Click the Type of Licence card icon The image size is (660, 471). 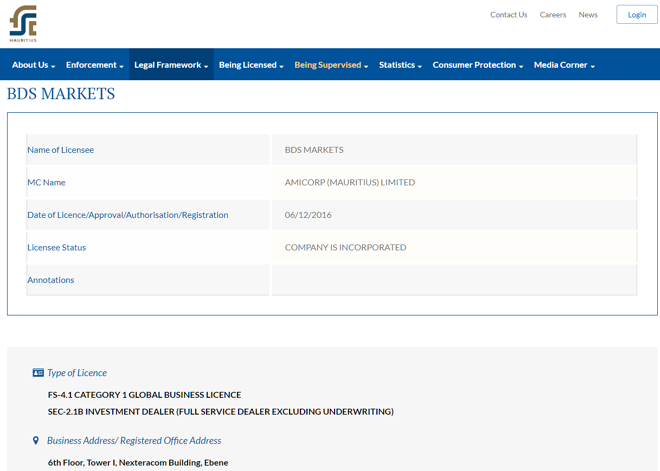[38, 373]
